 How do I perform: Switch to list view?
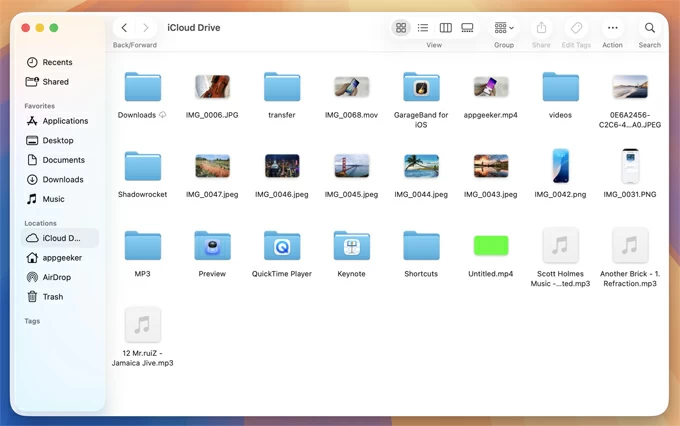[x=423, y=28]
